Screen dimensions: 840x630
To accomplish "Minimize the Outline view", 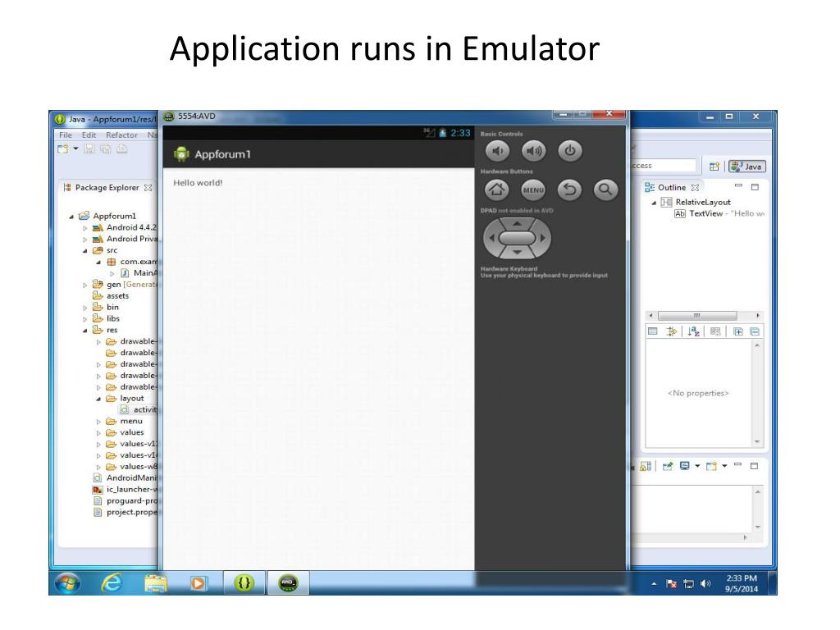I will coord(738,186).
